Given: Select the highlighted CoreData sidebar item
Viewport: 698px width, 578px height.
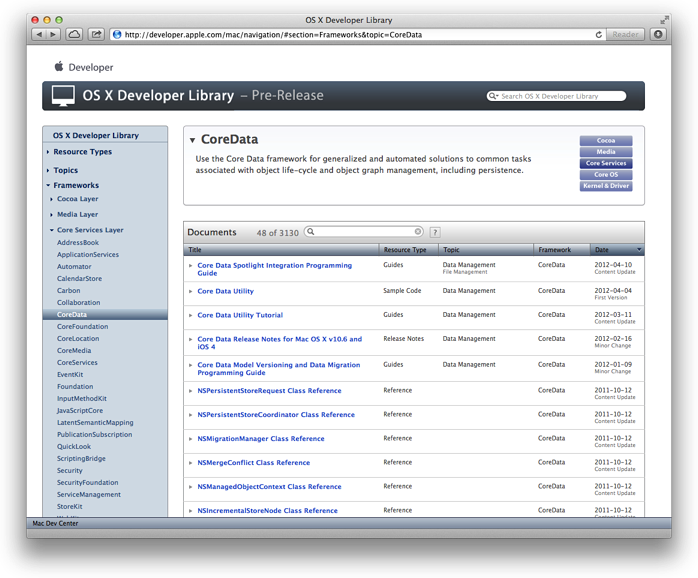Looking at the screenshot, I should pyautogui.click(x=105, y=315).
